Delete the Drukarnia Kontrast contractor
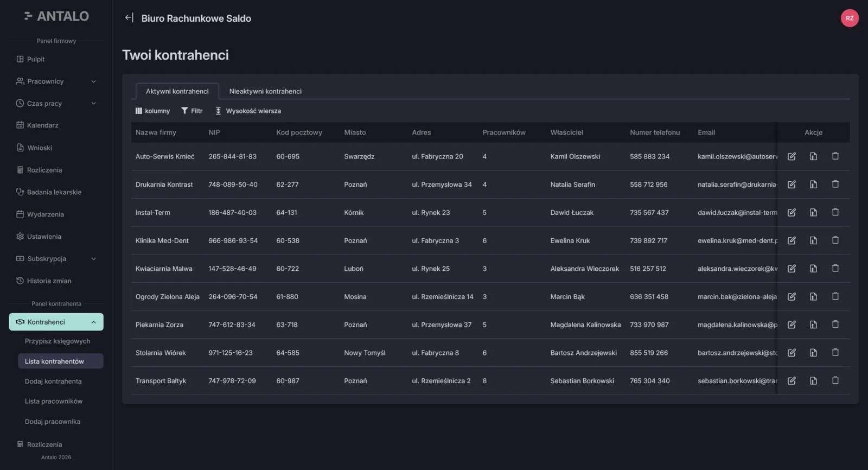This screenshot has height=470, width=868. pos(835,185)
